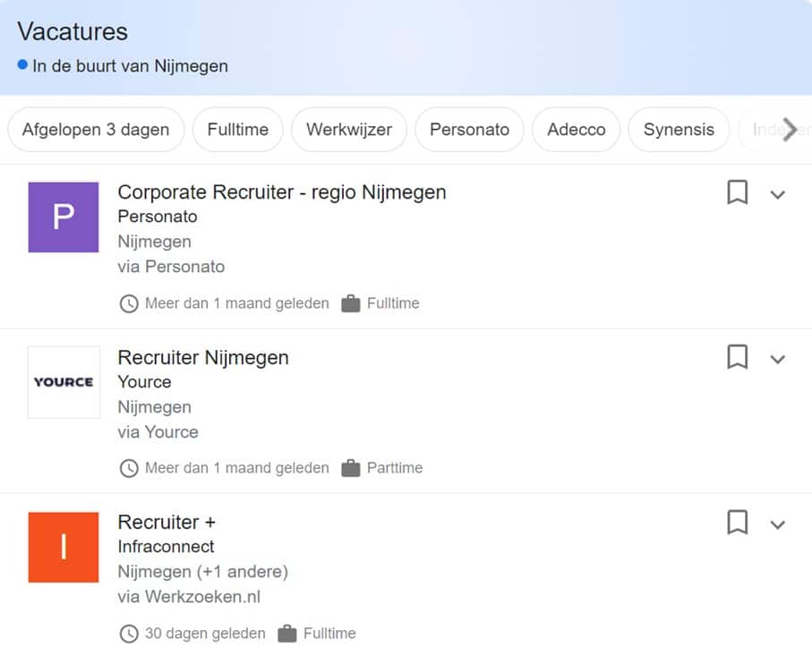The image size is (812, 656).
Task: Click the 'Vacatures' heading
Action: pos(73,31)
